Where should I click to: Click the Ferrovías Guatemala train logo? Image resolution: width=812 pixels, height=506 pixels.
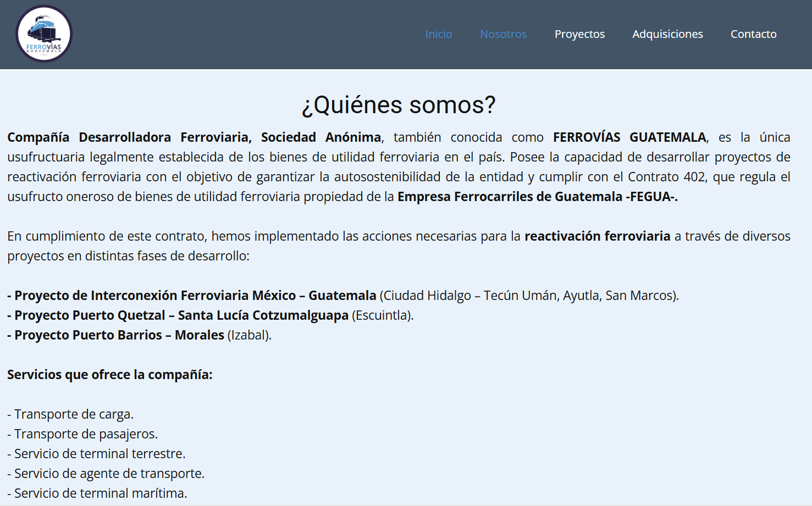pos(44,34)
